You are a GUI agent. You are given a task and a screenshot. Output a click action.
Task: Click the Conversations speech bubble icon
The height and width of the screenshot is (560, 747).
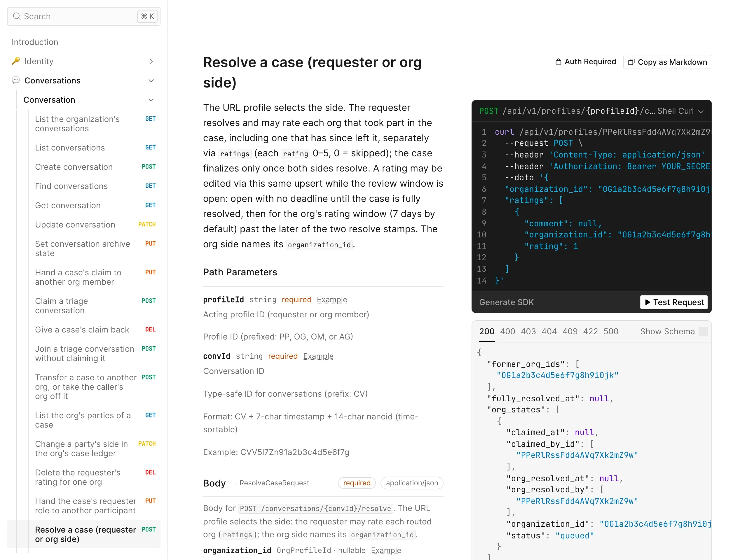pos(15,80)
